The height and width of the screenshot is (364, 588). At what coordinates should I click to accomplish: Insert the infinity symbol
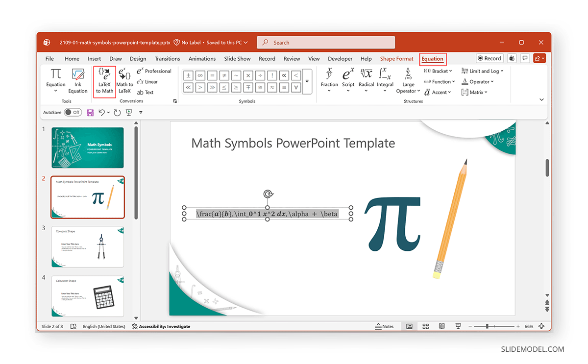coord(200,75)
